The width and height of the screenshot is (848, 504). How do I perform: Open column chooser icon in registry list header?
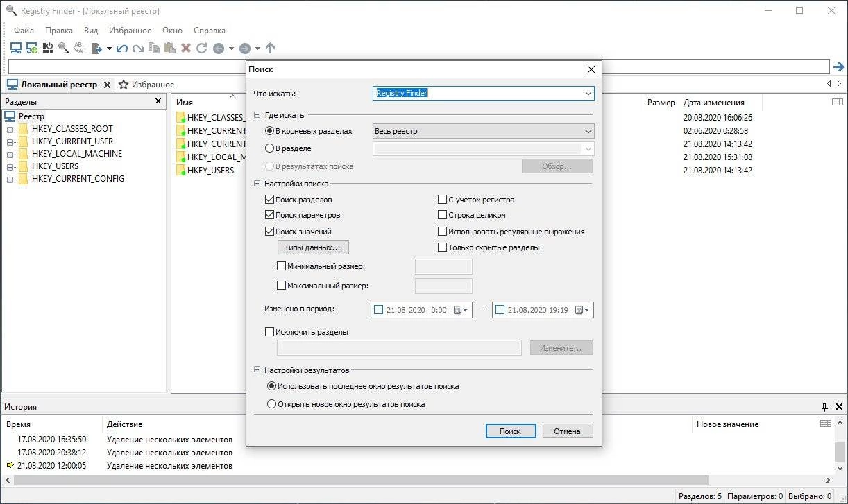[x=838, y=102]
